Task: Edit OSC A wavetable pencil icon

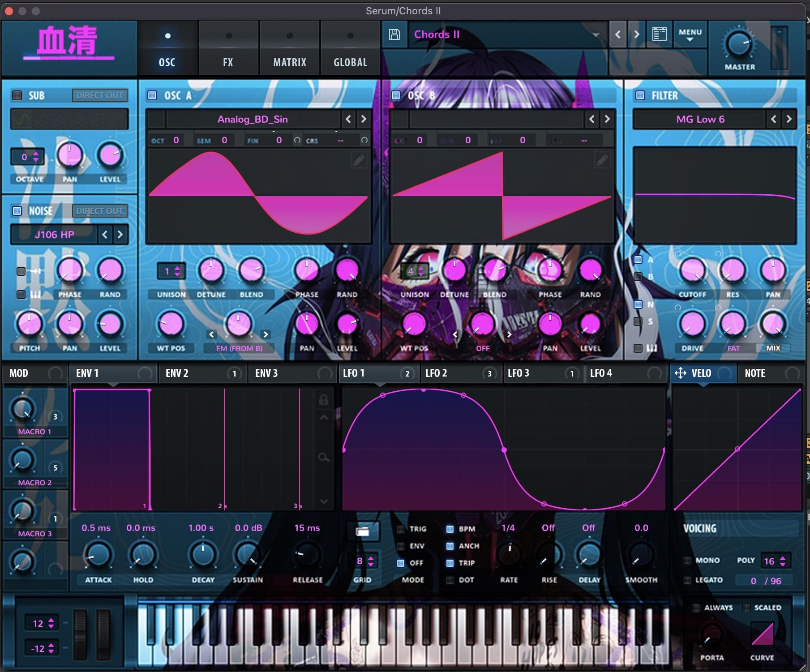Action: click(359, 160)
